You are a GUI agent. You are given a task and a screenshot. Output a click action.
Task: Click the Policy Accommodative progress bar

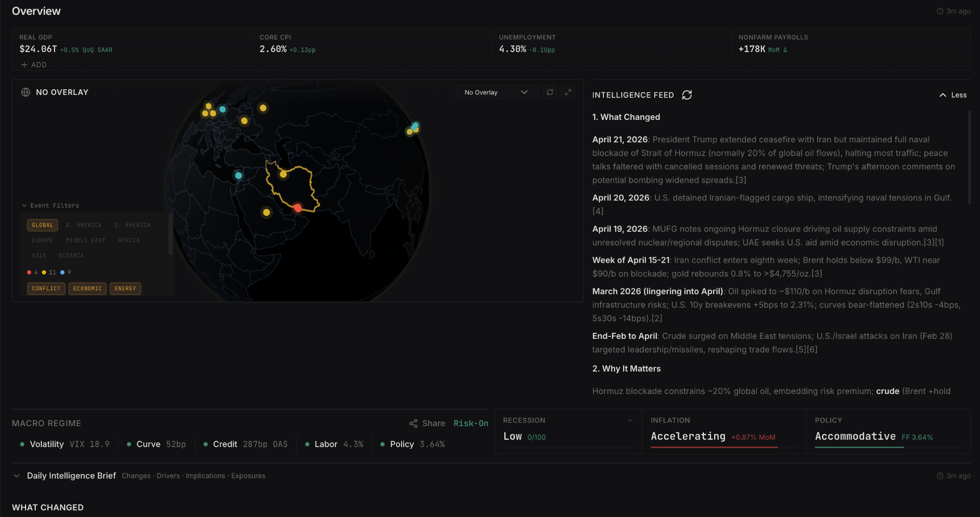888,448
